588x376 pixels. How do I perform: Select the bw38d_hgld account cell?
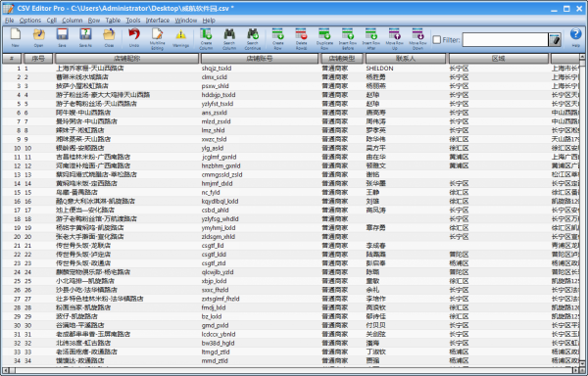coord(260,343)
